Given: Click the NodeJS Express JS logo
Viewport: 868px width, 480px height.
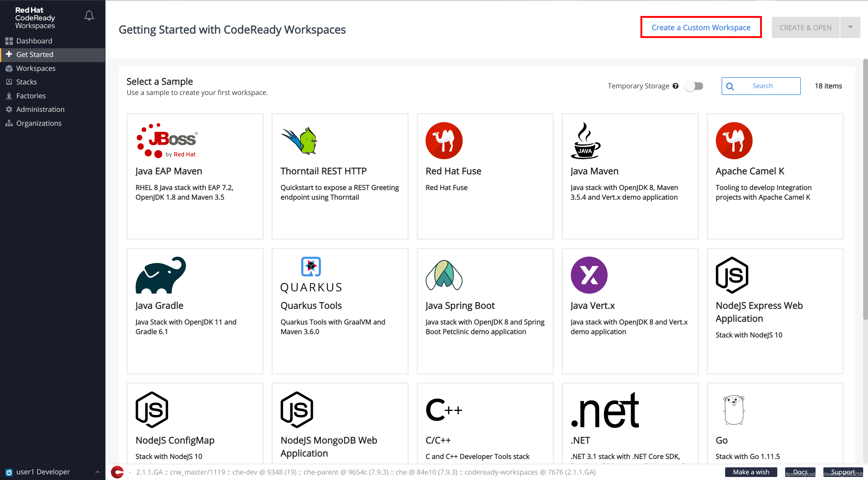Looking at the screenshot, I should [x=732, y=275].
